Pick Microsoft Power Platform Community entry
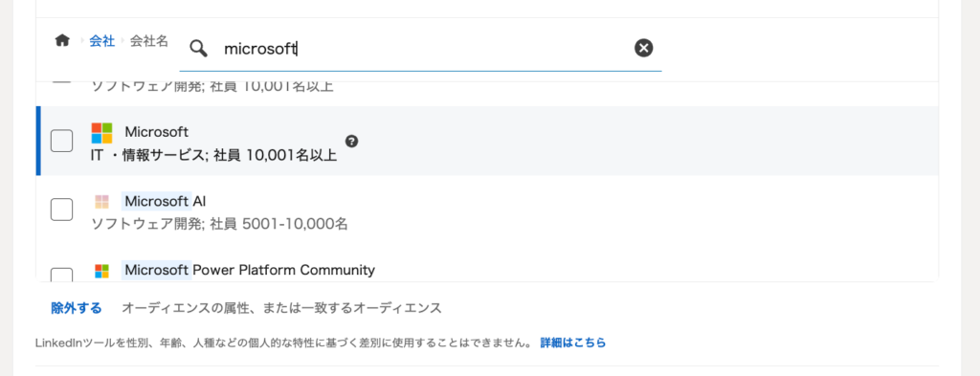Image resolution: width=980 pixels, height=376 pixels. (250, 270)
